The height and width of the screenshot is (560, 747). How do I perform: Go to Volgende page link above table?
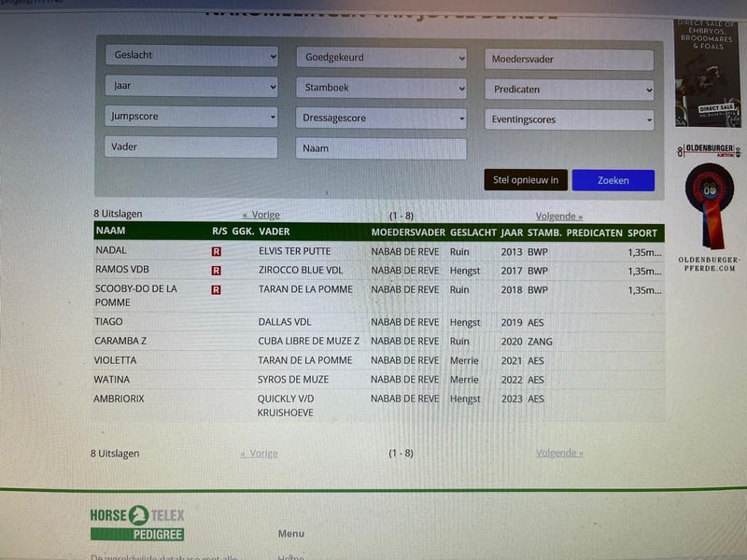coord(558,216)
